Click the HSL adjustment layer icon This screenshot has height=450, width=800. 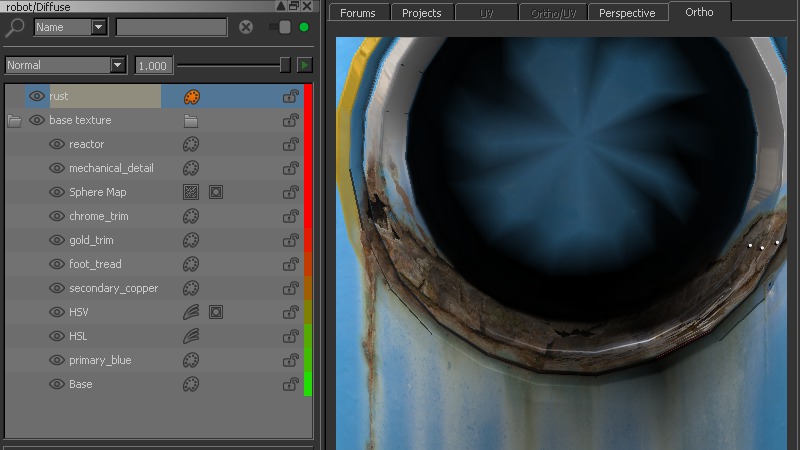[x=191, y=336]
